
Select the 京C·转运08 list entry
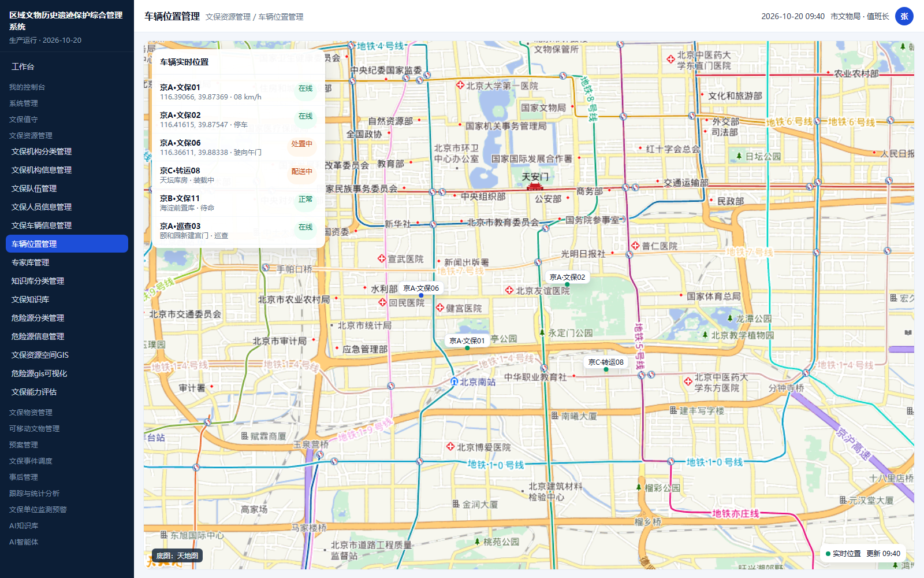pos(238,175)
